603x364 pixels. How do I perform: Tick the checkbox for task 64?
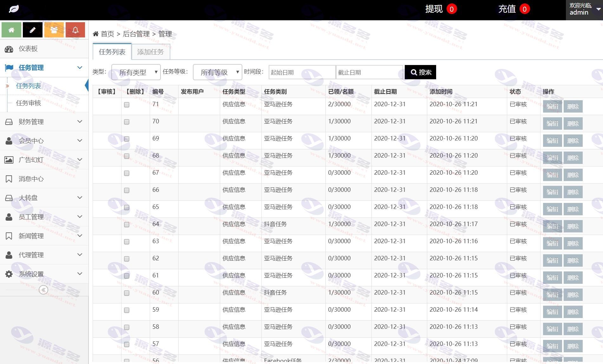click(127, 224)
